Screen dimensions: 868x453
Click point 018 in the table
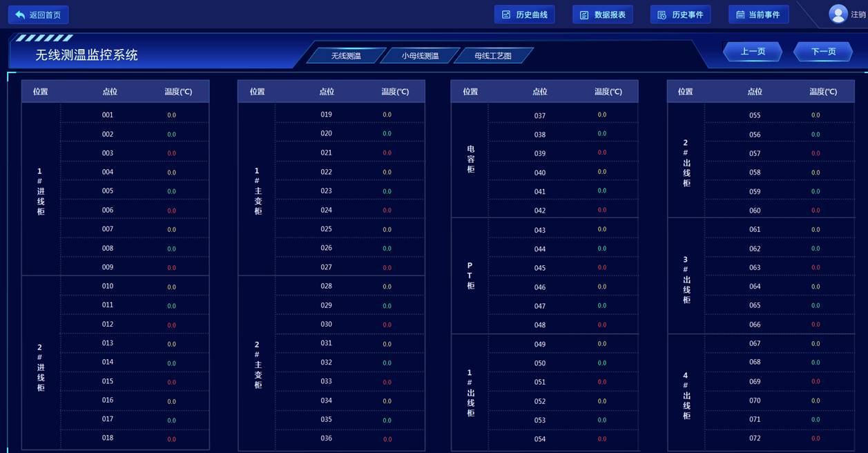pyautogui.click(x=108, y=438)
